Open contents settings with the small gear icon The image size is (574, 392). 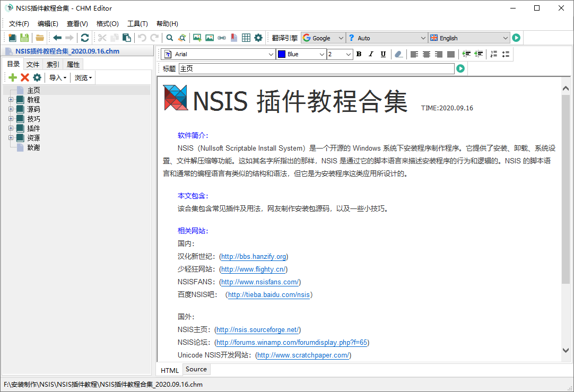click(37, 77)
